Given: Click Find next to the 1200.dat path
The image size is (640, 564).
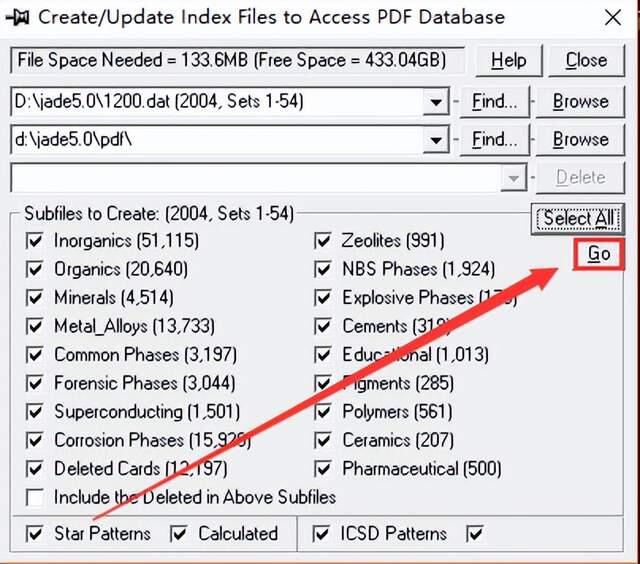Looking at the screenshot, I should [494, 102].
